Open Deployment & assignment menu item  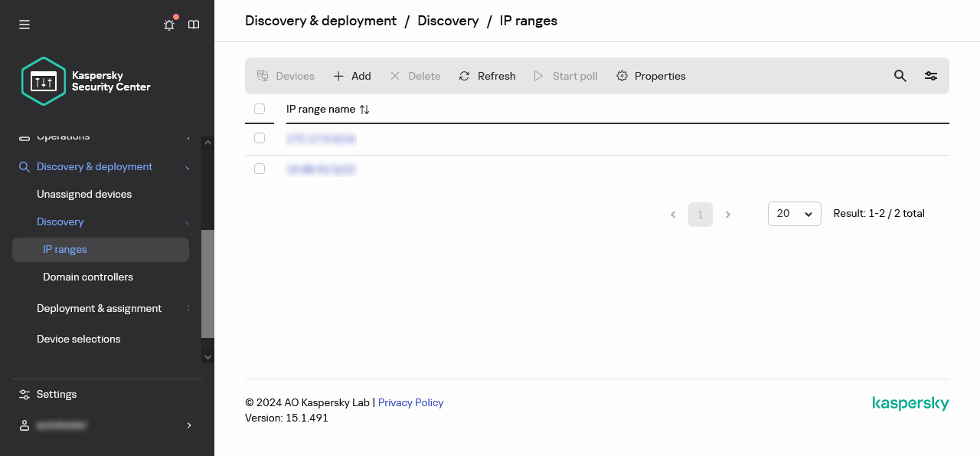click(x=100, y=308)
